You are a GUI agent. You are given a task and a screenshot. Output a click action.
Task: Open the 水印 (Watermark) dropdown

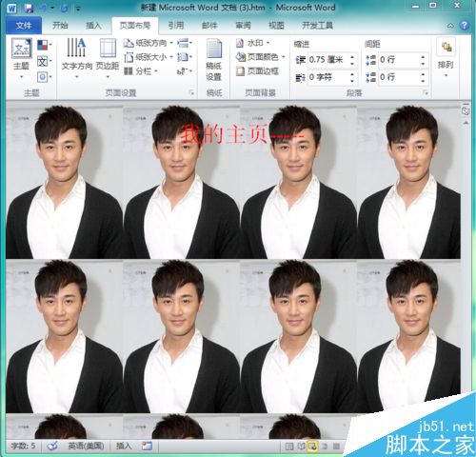[x=253, y=43]
